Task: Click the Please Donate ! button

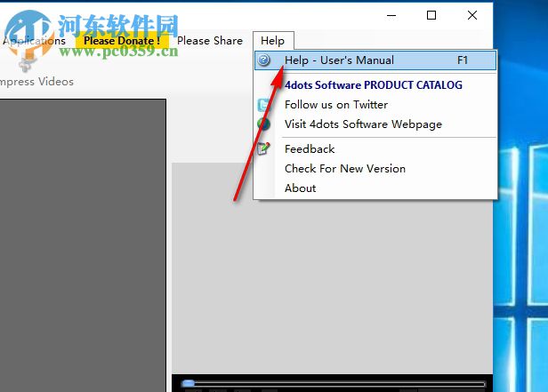Action: click(122, 41)
